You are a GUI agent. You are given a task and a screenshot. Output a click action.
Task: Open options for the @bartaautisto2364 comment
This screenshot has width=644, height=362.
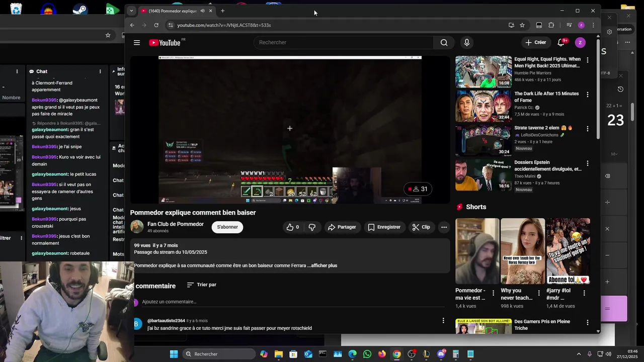[443, 320]
